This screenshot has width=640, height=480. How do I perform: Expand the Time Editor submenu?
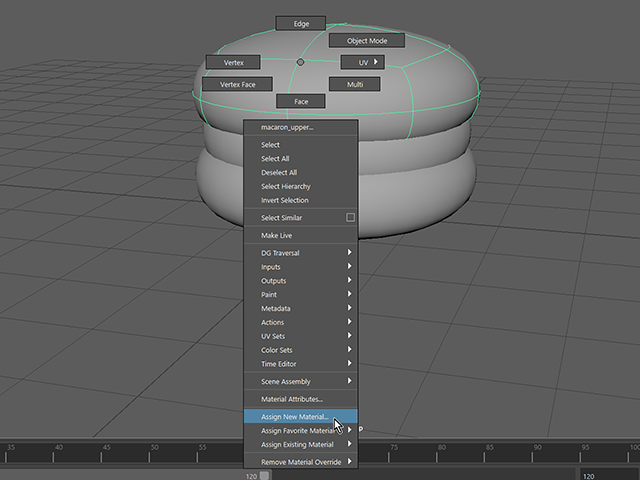pyautogui.click(x=301, y=364)
